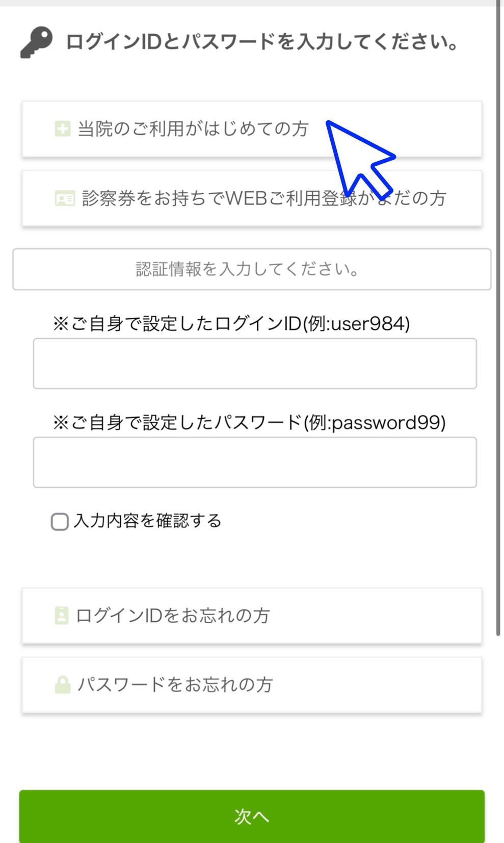The image size is (504, 843).
Task: Open パスワードをお忘れの方 reset link
Action: [252, 685]
